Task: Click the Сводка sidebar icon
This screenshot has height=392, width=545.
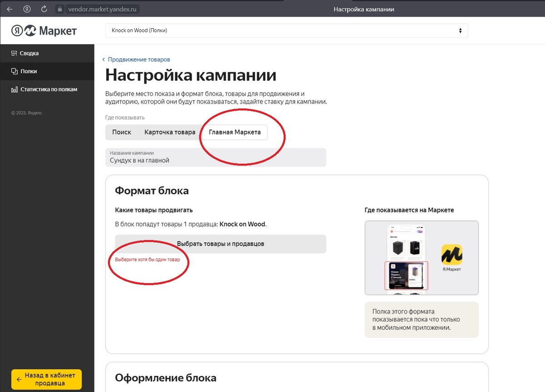Action: tap(14, 53)
